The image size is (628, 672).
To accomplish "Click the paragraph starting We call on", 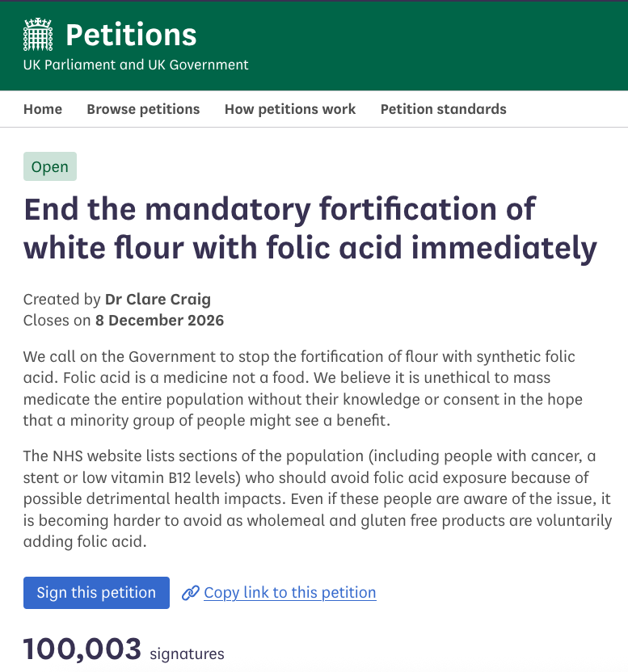I will pyautogui.click(x=303, y=388).
